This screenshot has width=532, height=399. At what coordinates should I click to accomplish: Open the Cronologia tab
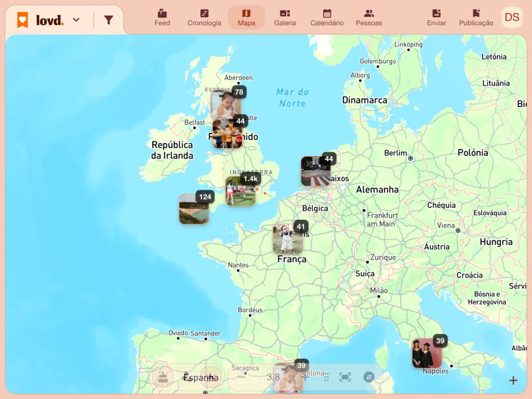point(204,18)
